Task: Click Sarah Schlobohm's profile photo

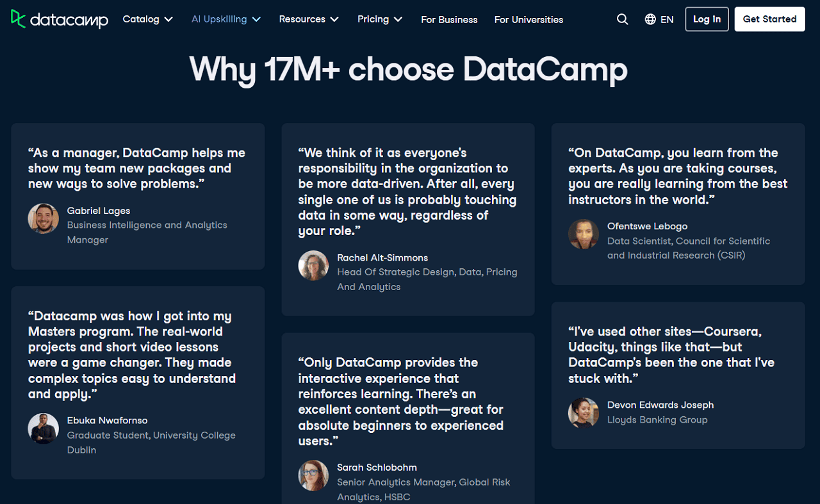Action: tap(313, 475)
